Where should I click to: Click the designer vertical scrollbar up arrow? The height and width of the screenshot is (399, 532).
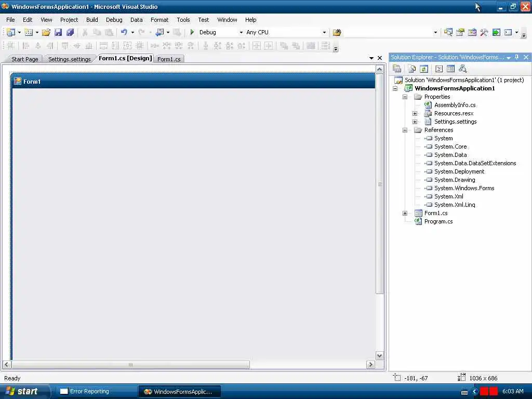click(x=380, y=70)
